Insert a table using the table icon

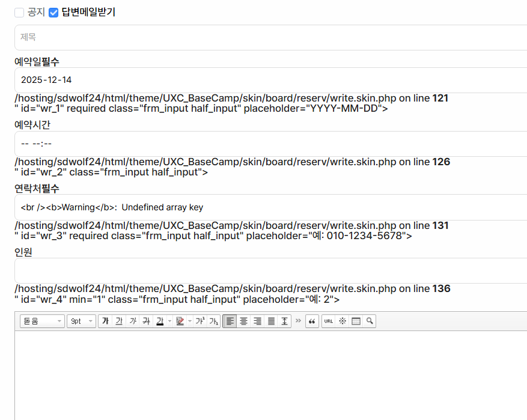[356, 321]
